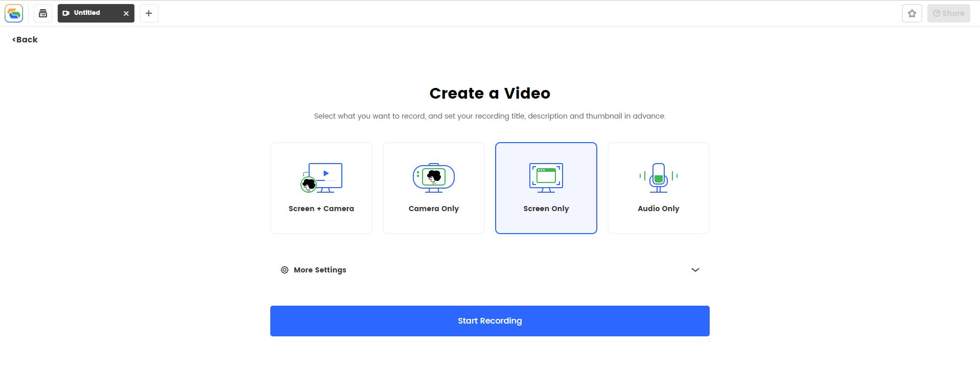The height and width of the screenshot is (366, 980).
Task: Select the Audio Only option
Action: pyautogui.click(x=659, y=188)
